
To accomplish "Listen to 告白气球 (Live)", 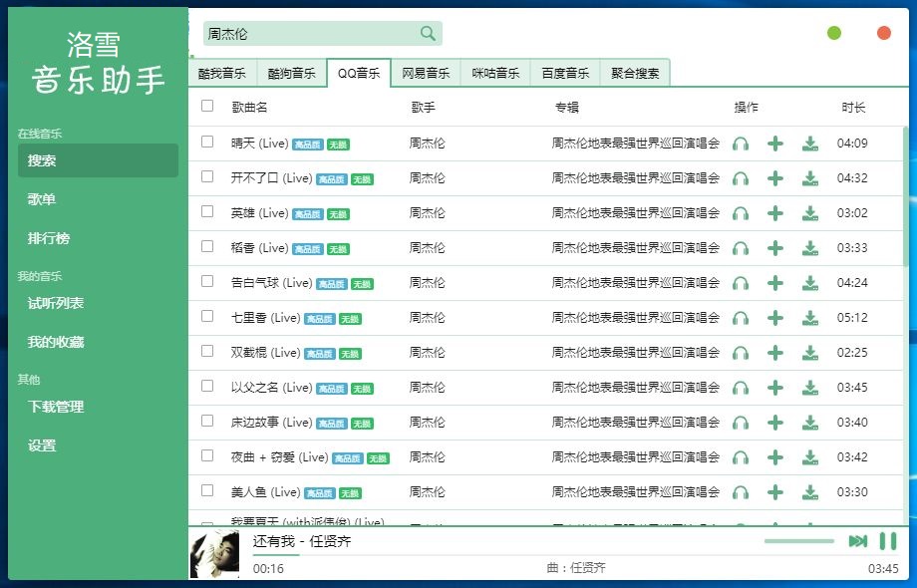I will pos(741,283).
